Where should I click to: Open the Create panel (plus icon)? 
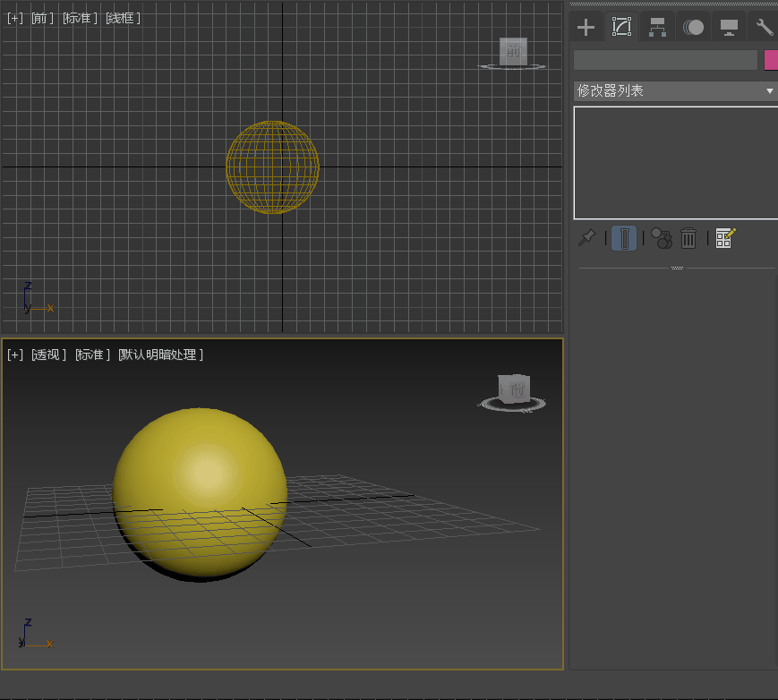[586, 27]
